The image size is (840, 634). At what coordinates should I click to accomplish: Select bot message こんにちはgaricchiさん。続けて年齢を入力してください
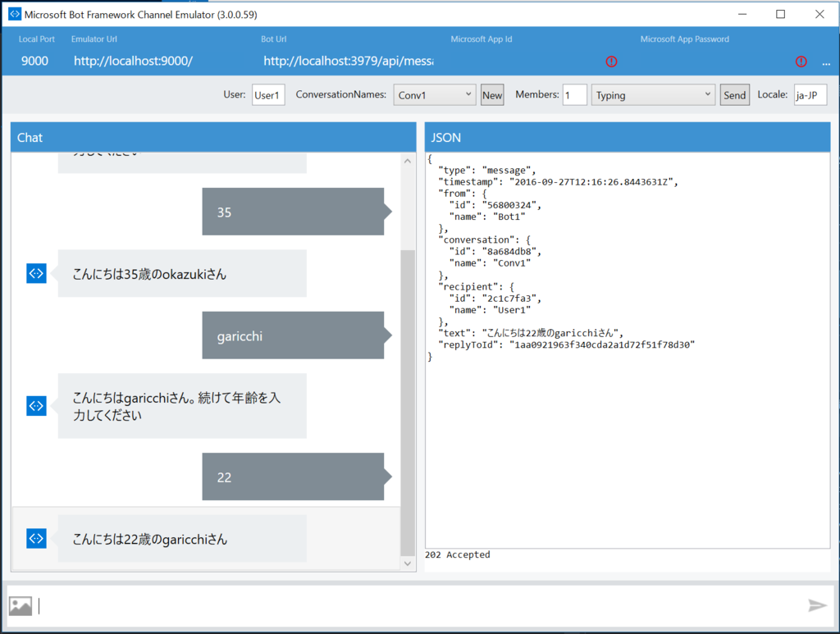182,406
